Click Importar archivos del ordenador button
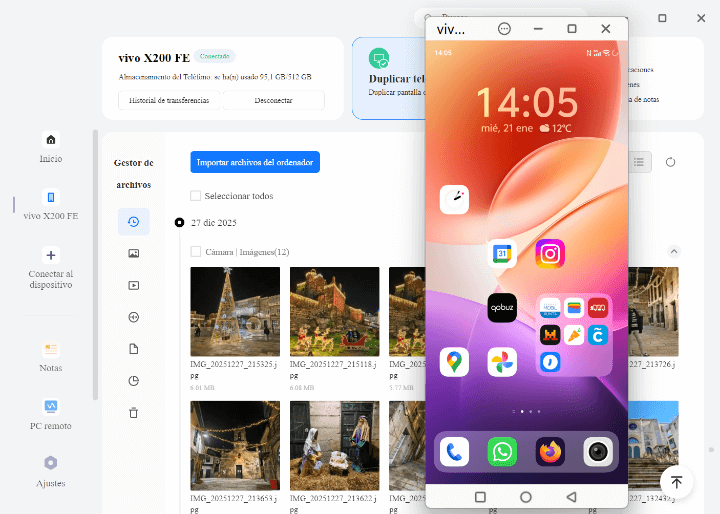 (255, 162)
